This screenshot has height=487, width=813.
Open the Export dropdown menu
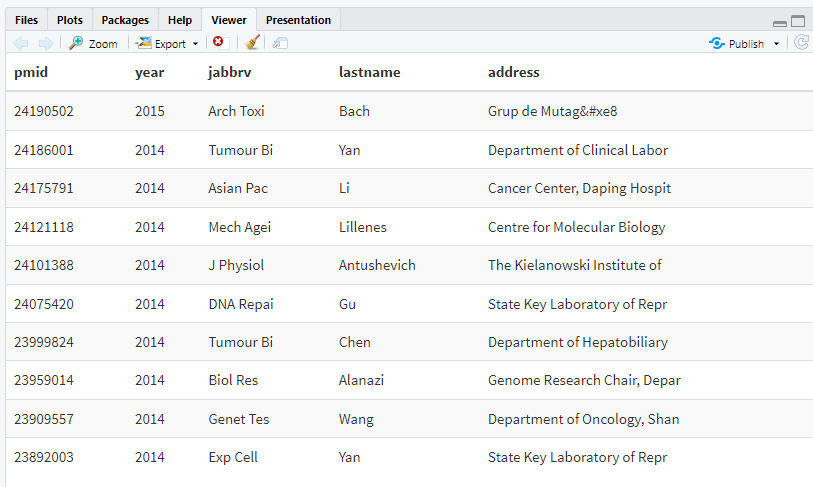(167, 43)
